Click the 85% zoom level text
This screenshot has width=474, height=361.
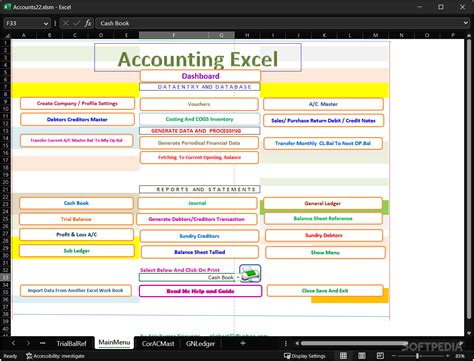tap(460, 356)
